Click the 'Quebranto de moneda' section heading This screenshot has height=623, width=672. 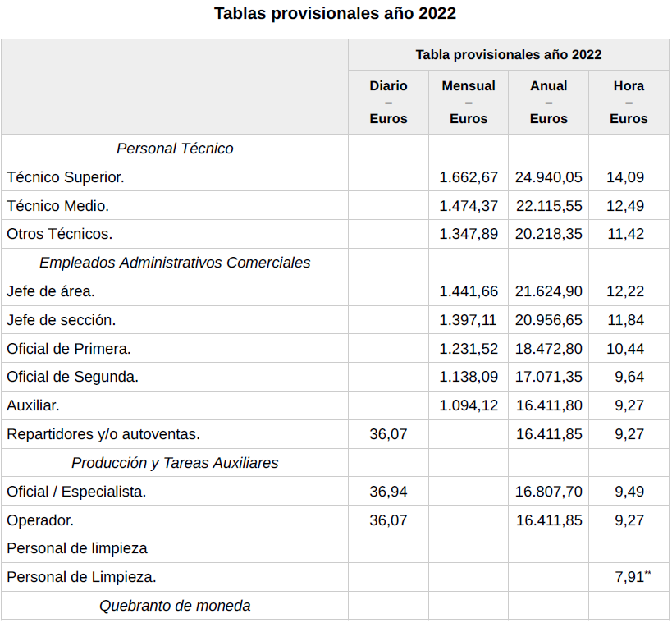175,606
